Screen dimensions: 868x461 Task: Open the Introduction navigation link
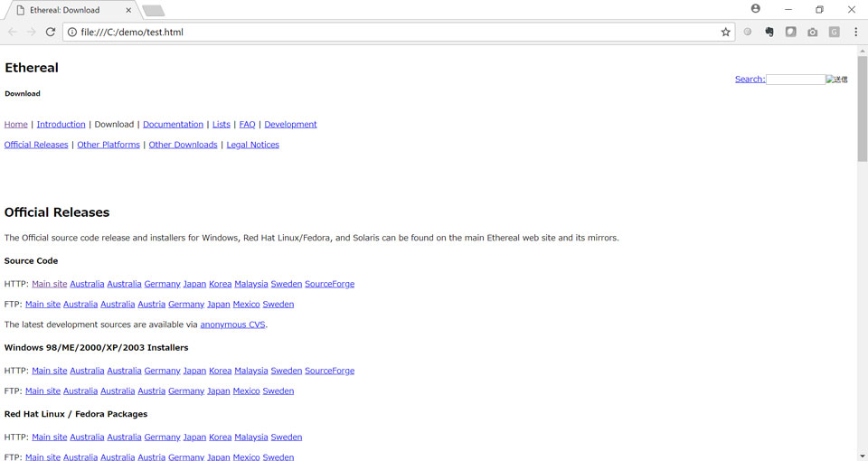(61, 125)
